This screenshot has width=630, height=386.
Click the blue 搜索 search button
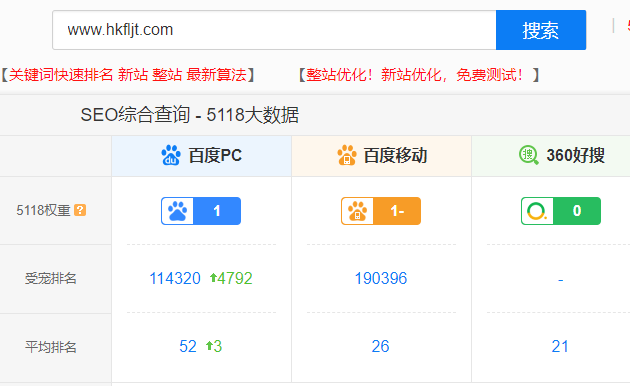[x=541, y=30]
